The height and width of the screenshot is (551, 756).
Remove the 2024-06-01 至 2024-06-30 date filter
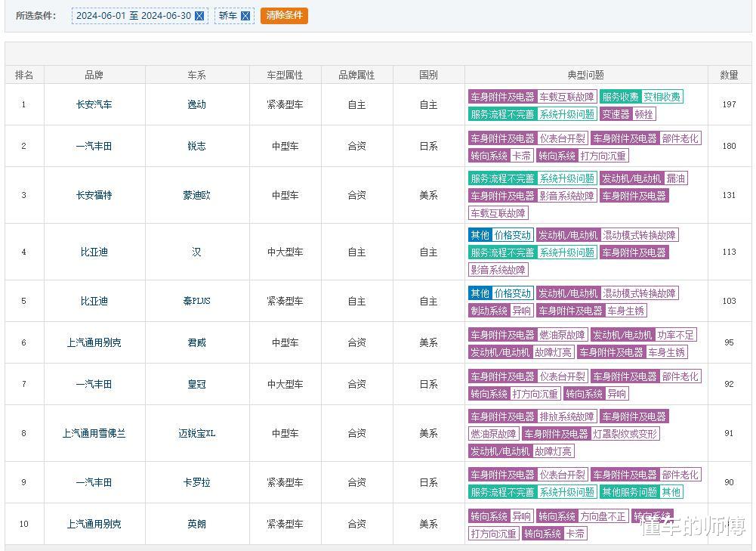[x=199, y=16]
